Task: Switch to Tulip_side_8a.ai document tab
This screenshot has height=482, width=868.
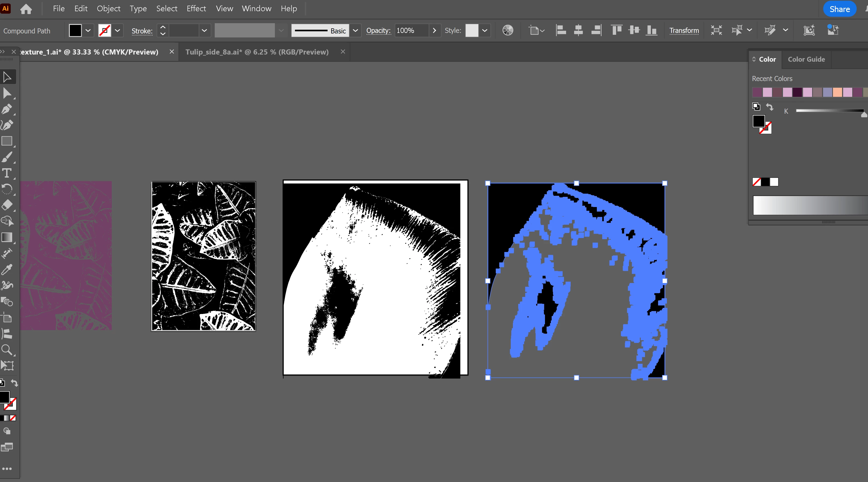Action: point(257,52)
